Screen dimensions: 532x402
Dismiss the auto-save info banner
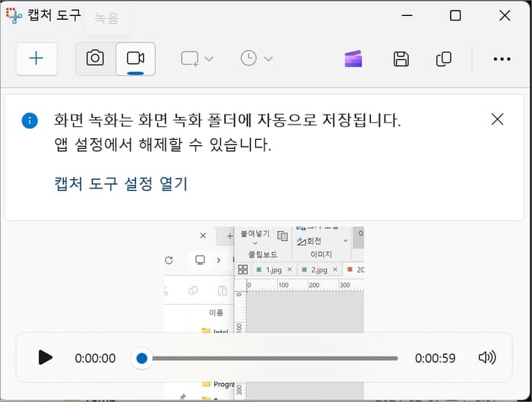(x=497, y=119)
